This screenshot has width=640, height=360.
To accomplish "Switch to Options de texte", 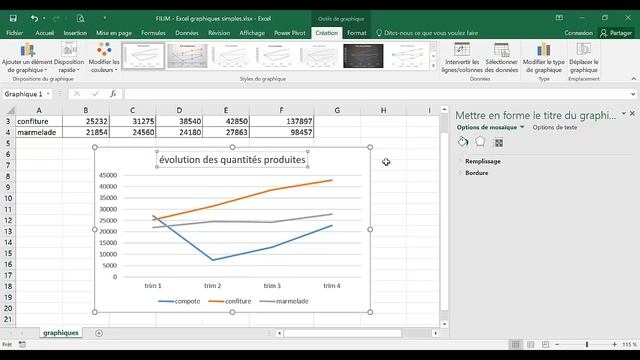I will 555,127.
